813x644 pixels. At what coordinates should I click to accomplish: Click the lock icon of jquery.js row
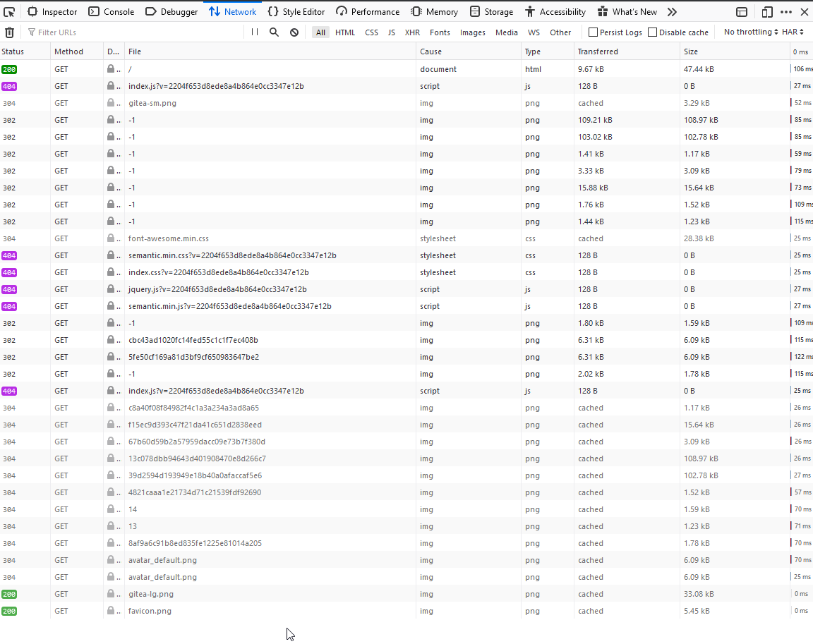pos(110,288)
